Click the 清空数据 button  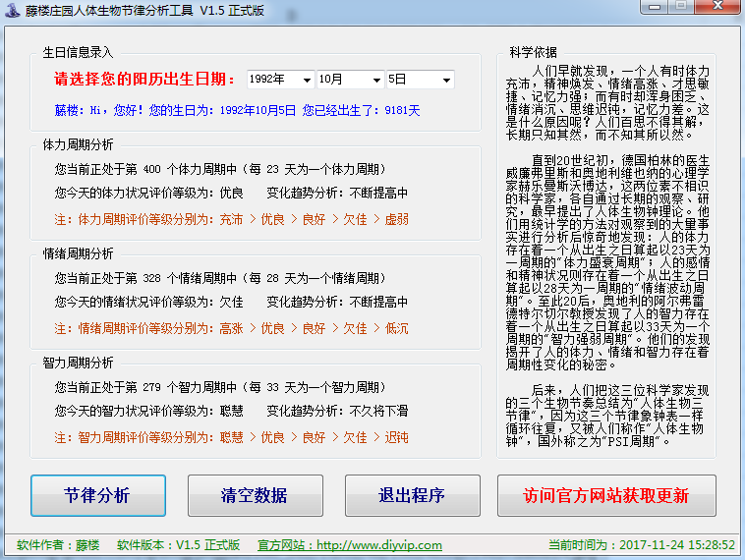point(256,495)
